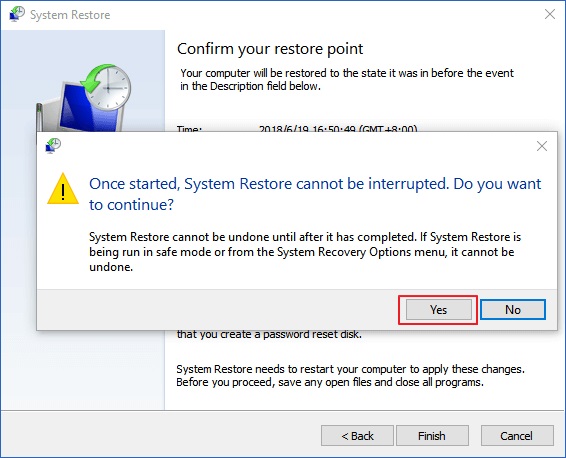Viewport: 566px width, 458px height.
Task: Click the yellow warning triangle icon
Action: (63, 189)
